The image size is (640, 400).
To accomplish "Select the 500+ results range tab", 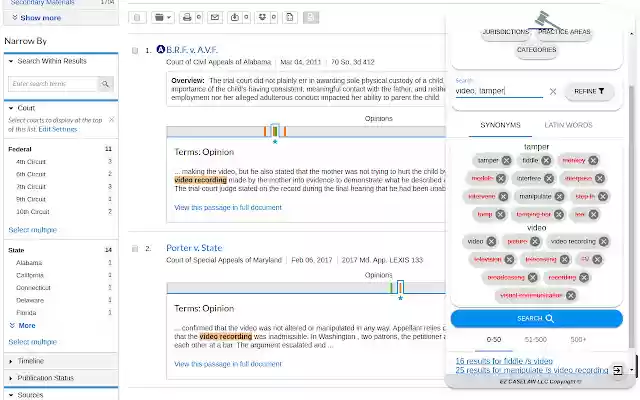I will (x=578, y=340).
